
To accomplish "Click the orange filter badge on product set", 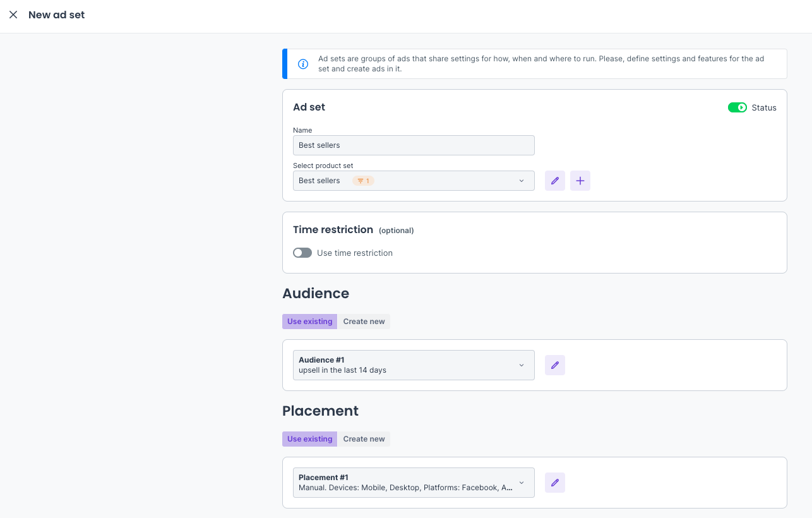I will coord(363,181).
